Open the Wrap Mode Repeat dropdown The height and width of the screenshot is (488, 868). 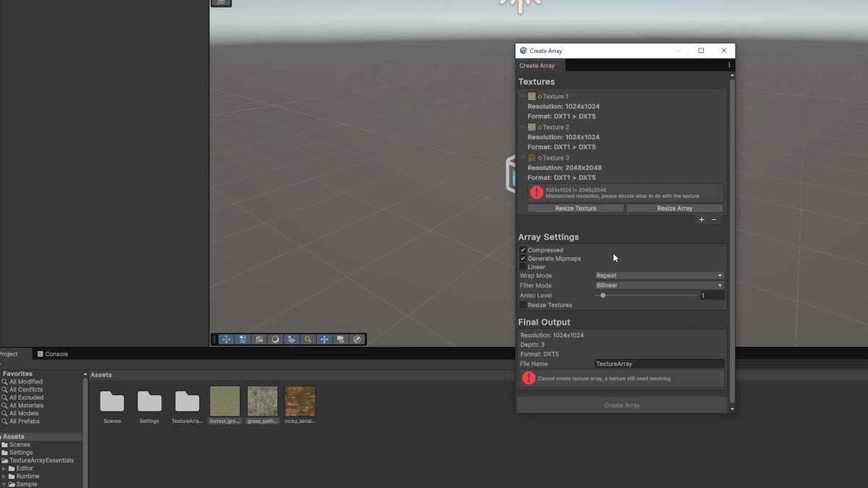pos(659,275)
